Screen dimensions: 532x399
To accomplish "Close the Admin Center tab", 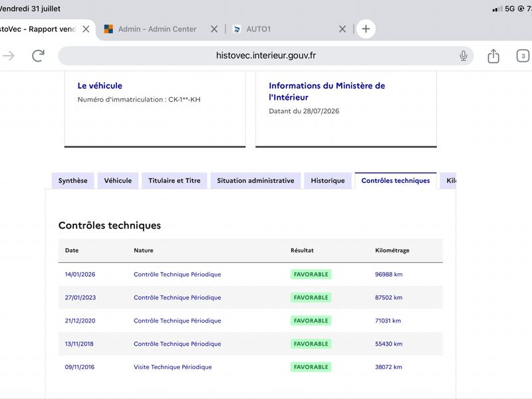I will [214, 29].
